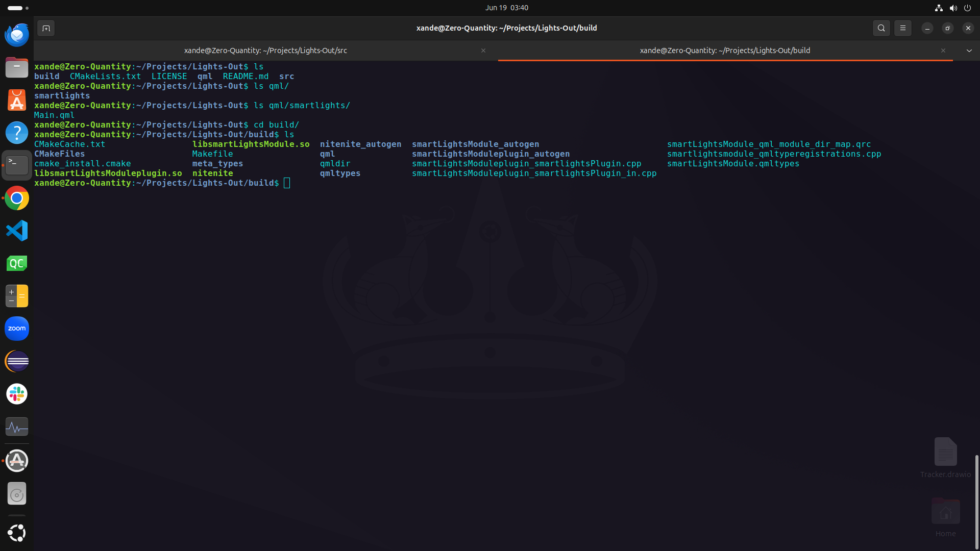Click the terminal cursor at the prompt

[287, 183]
